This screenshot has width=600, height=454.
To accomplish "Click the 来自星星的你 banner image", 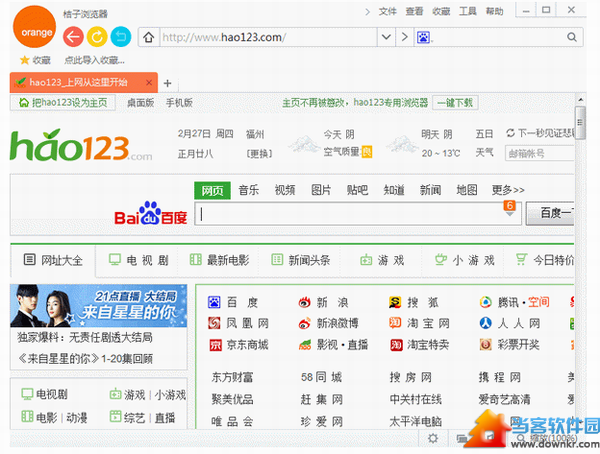I will [x=98, y=305].
